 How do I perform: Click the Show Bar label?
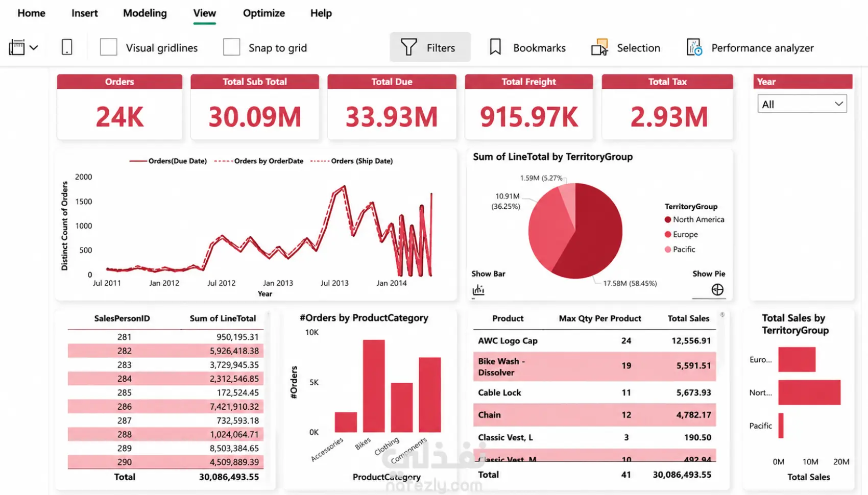(x=488, y=274)
